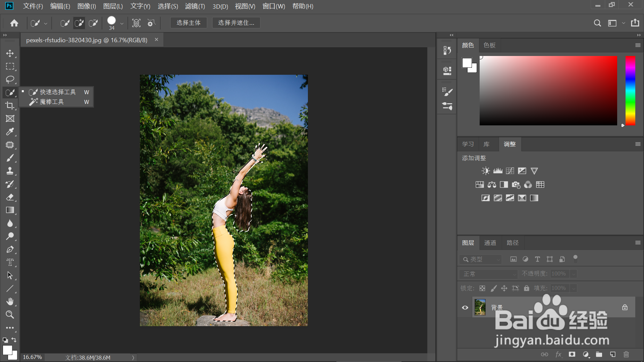644x362 pixels.
Task: Select the Lasso tool
Action: click(x=10, y=79)
